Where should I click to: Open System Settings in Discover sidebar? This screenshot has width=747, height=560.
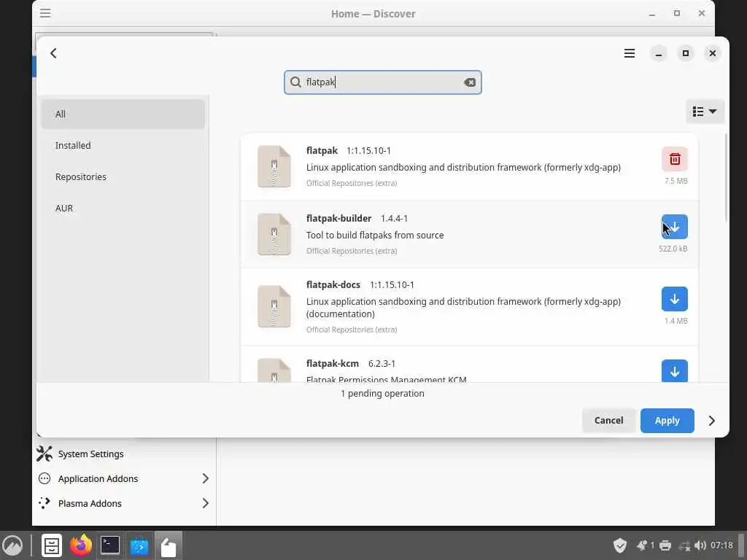[124, 454]
